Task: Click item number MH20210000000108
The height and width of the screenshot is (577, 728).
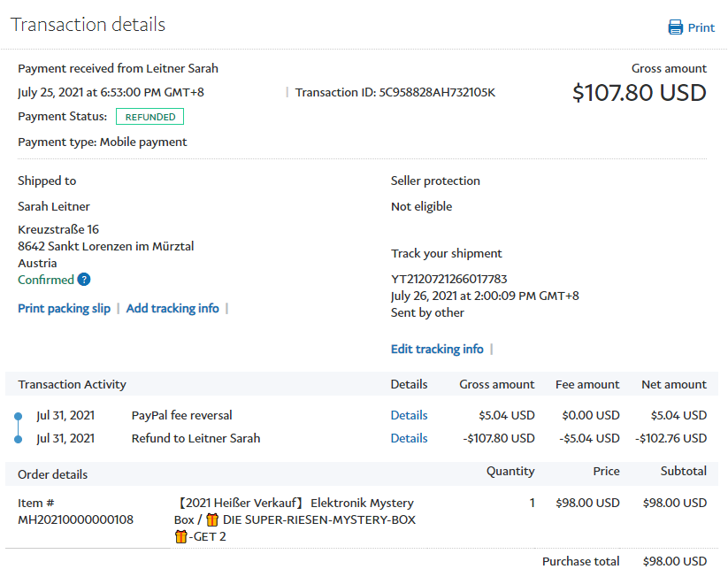Action: [x=75, y=519]
